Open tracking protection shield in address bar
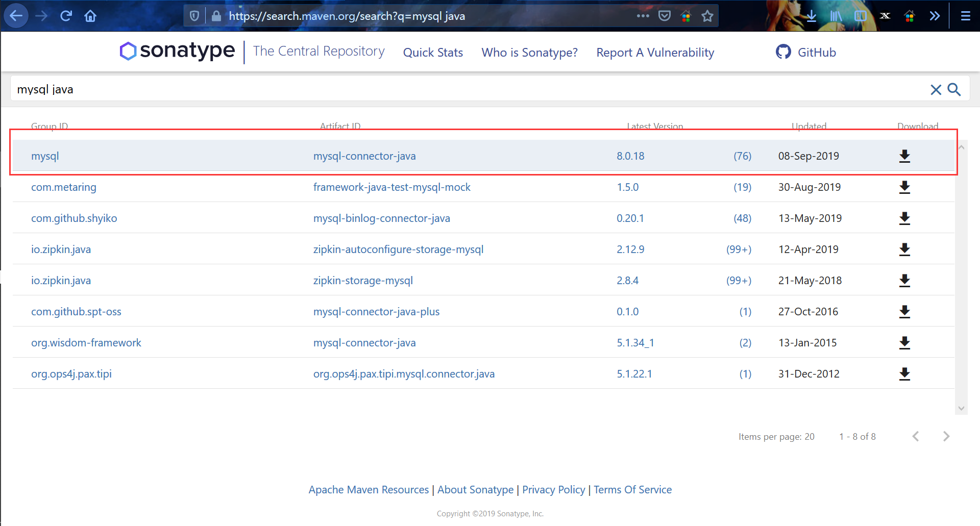Screen dimensions: 980x526 194,16
